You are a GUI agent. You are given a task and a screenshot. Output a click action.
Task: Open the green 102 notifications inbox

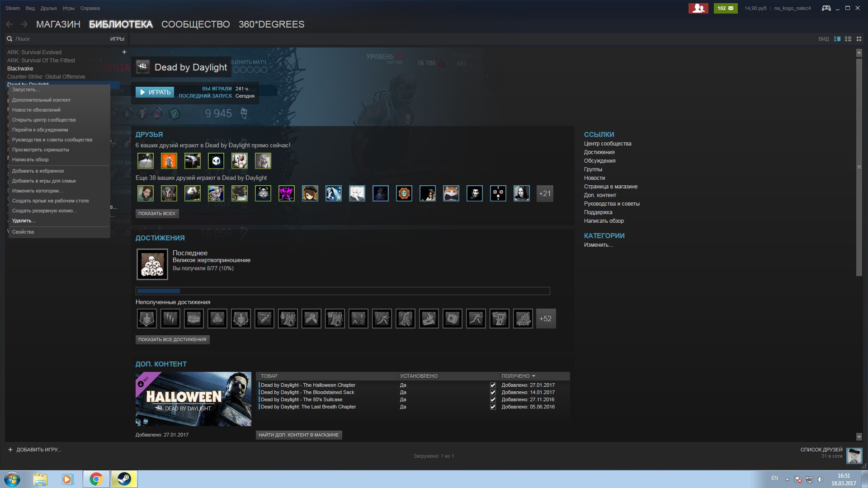pyautogui.click(x=726, y=8)
